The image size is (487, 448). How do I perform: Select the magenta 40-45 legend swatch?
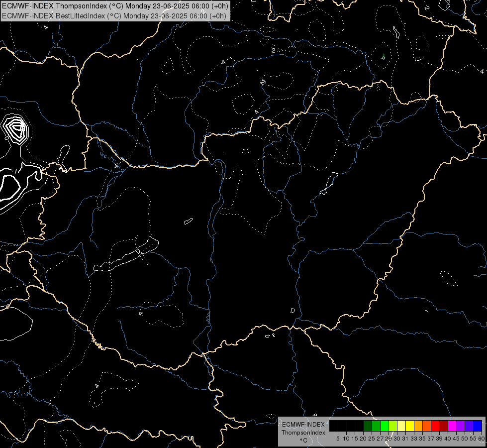[x=452, y=426]
